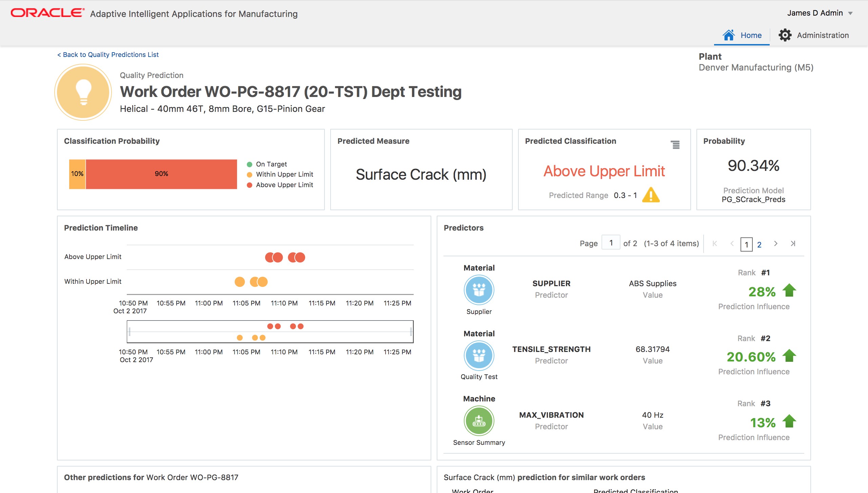
Task: Select the Quality Test material icon
Action: click(x=479, y=356)
